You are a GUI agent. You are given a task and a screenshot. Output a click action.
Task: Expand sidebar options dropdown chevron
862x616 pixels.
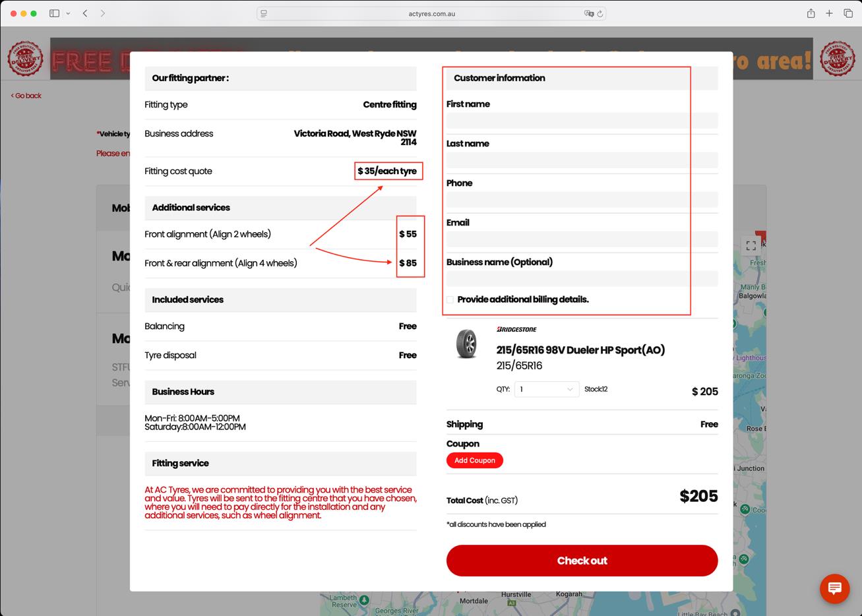coord(68,13)
